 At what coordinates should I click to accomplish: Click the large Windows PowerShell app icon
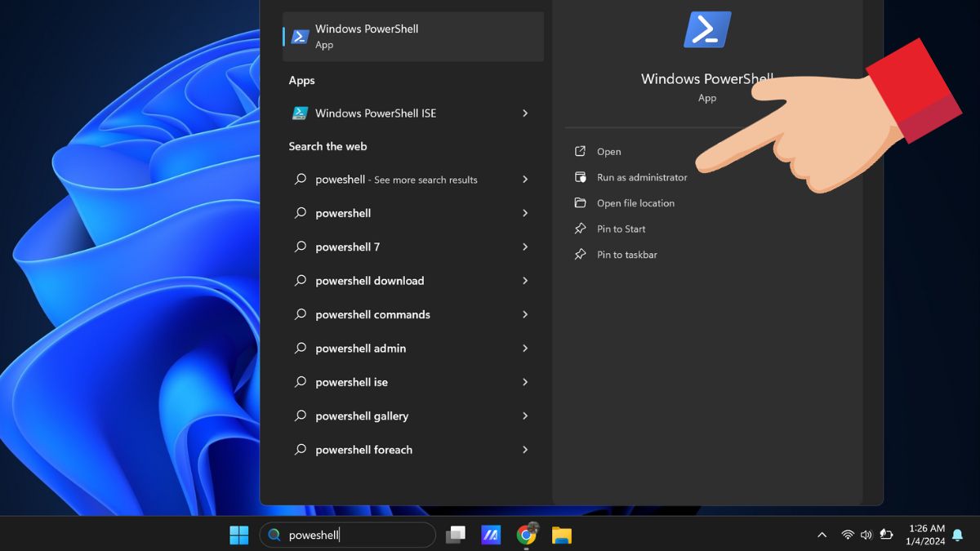tap(706, 29)
